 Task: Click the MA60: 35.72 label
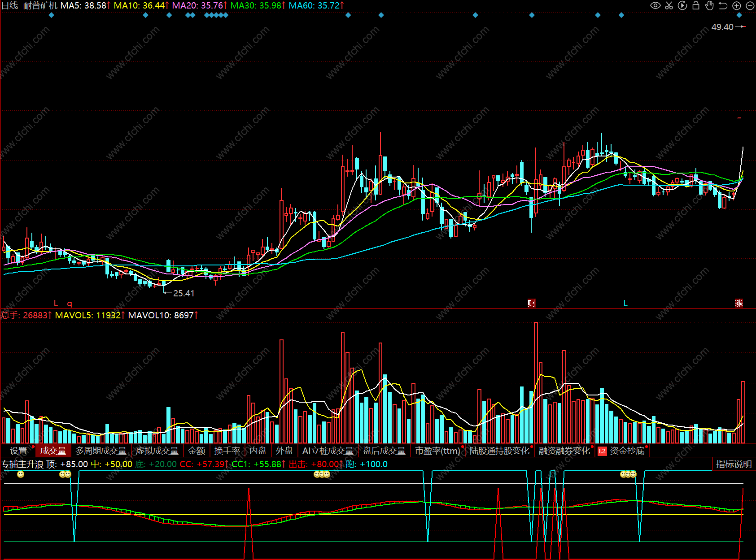316,5
